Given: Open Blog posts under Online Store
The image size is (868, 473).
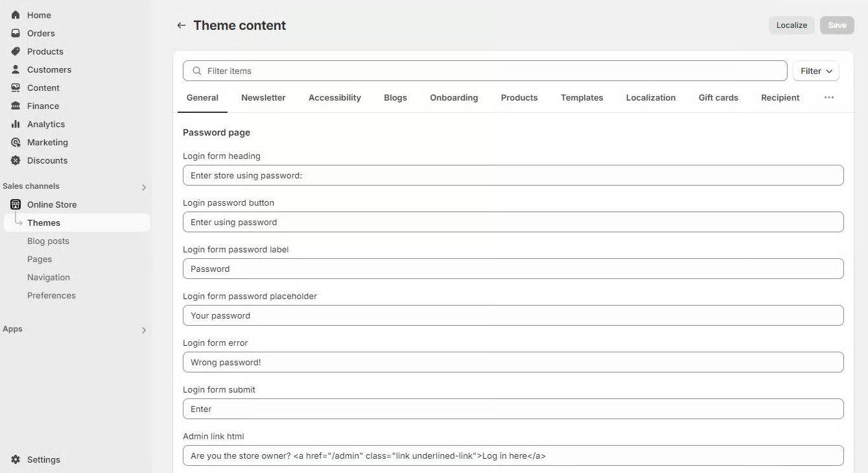Looking at the screenshot, I should tap(48, 241).
